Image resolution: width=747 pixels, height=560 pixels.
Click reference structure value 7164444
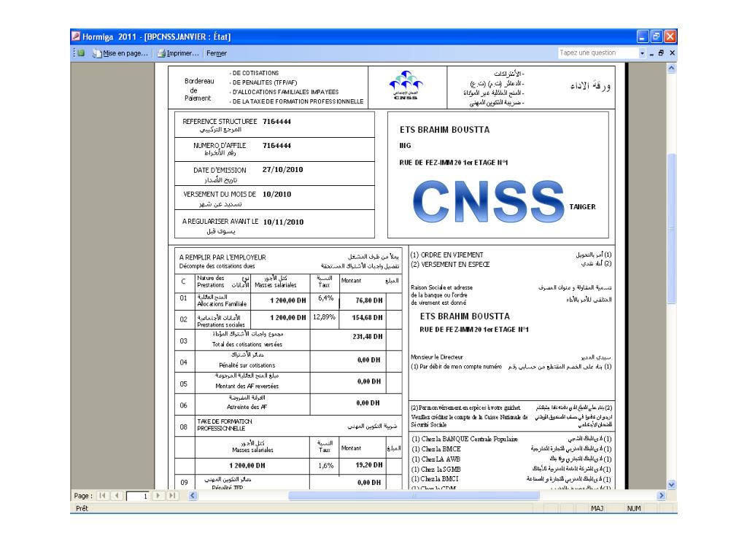tap(276, 122)
